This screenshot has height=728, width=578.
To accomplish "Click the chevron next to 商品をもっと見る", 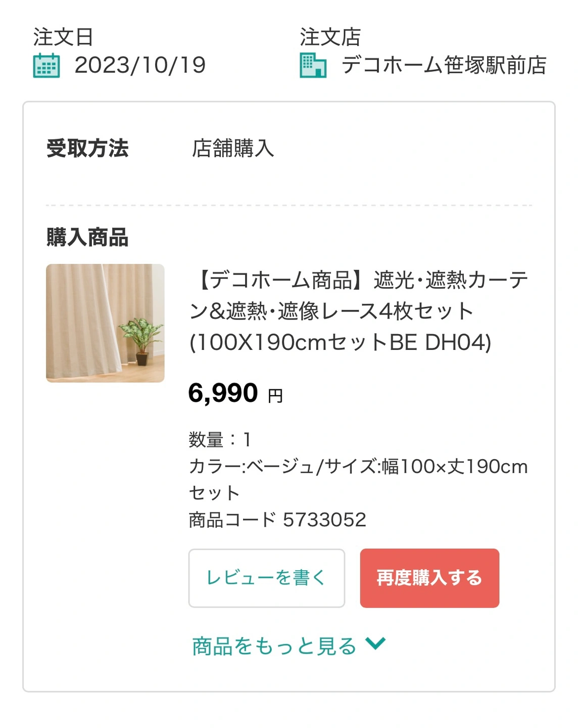I will [375, 644].
